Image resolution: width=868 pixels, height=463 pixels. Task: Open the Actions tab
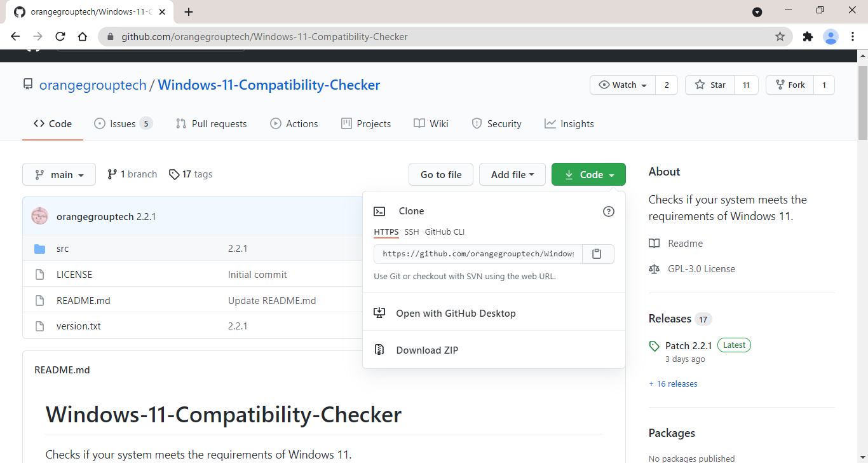click(294, 123)
